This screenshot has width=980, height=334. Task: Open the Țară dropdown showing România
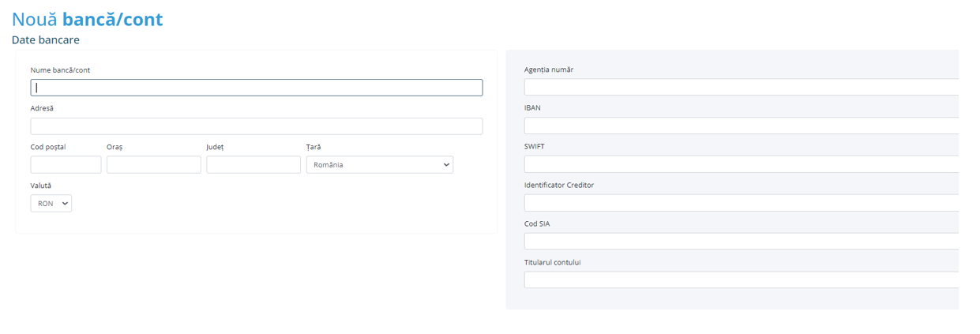(x=379, y=164)
